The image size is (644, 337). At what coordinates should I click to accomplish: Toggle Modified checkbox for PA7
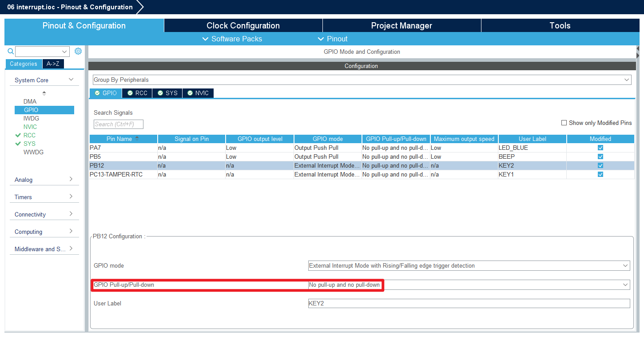pyautogui.click(x=600, y=148)
